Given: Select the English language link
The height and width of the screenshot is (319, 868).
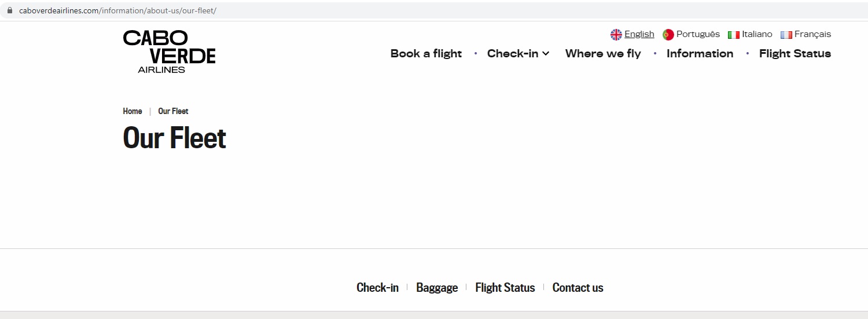Looking at the screenshot, I should 639,34.
